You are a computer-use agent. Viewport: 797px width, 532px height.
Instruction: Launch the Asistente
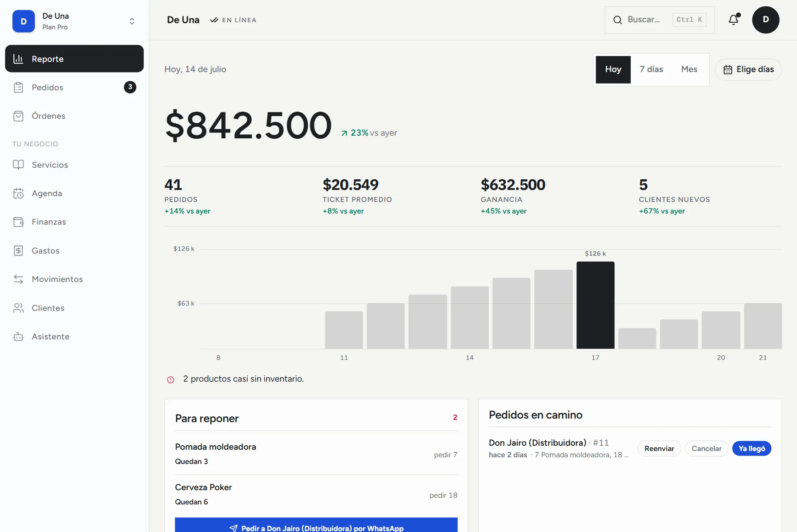pos(74,337)
